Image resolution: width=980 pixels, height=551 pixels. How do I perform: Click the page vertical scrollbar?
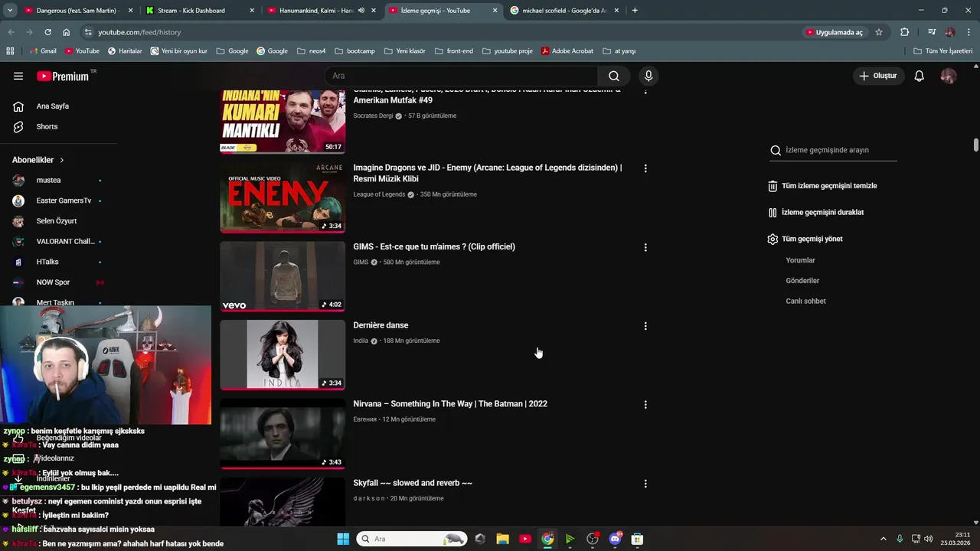(x=975, y=145)
